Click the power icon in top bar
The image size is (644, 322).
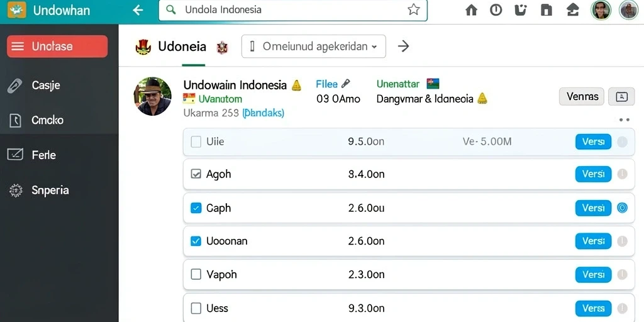[x=496, y=10]
